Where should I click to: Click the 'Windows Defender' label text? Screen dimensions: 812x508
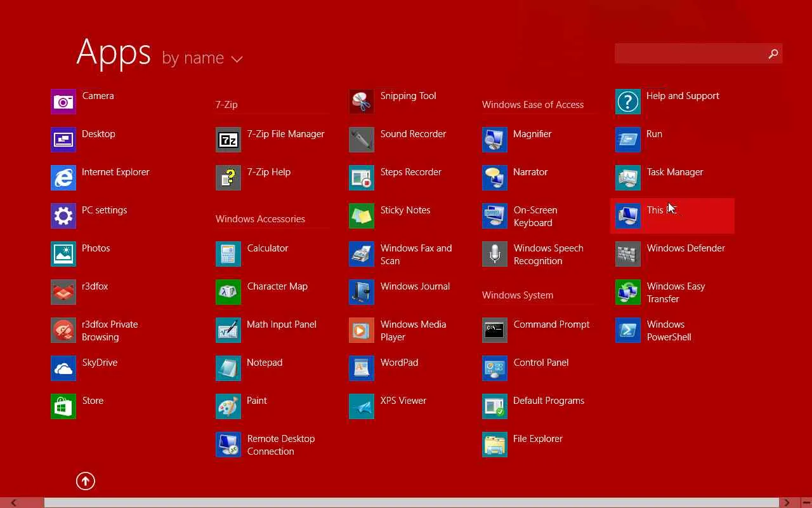[686, 248]
